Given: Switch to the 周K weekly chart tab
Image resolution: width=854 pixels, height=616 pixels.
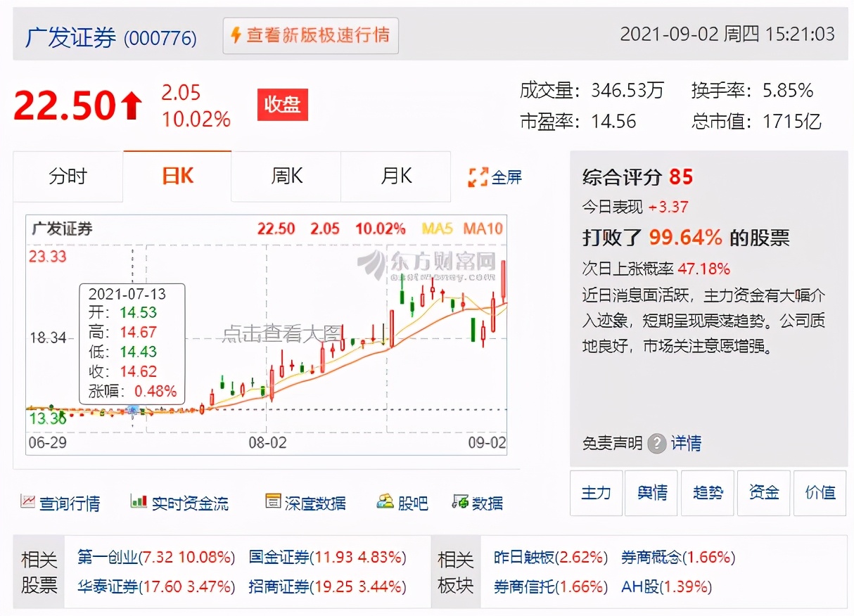Looking at the screenshot, I should (x=285, y=177).
